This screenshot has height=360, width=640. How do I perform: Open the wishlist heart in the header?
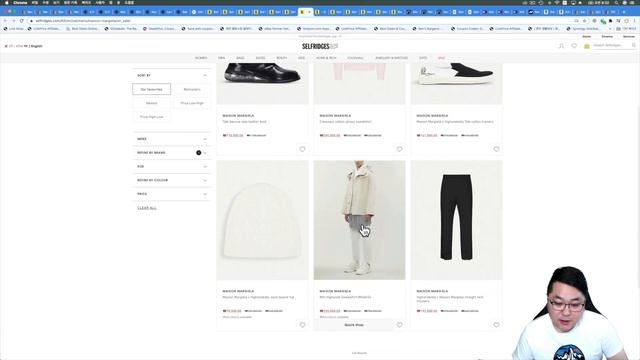coord(574,46)
